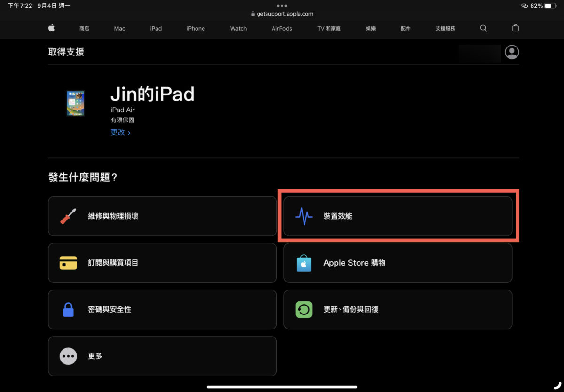Open the 商店 menu

[x=84, y=28]
